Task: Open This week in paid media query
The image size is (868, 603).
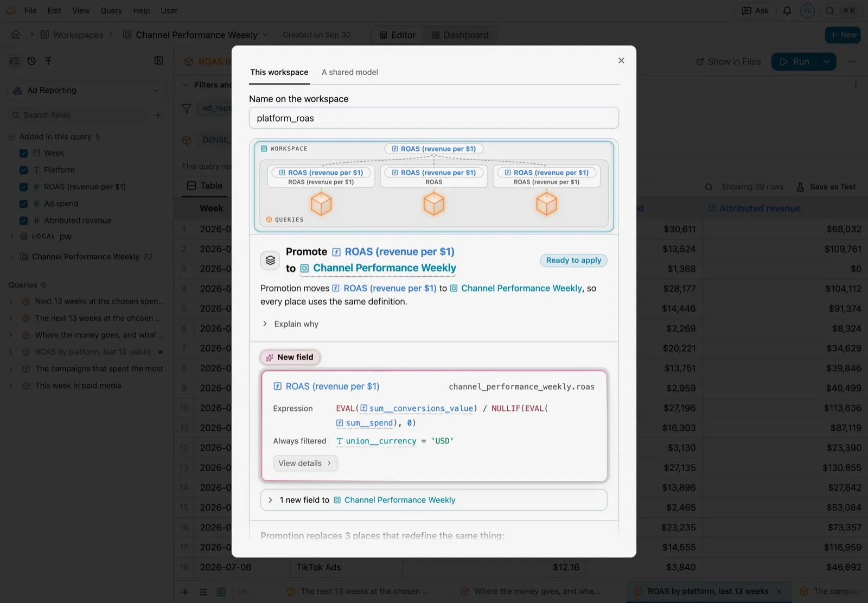Action: (x=78, y=385)
